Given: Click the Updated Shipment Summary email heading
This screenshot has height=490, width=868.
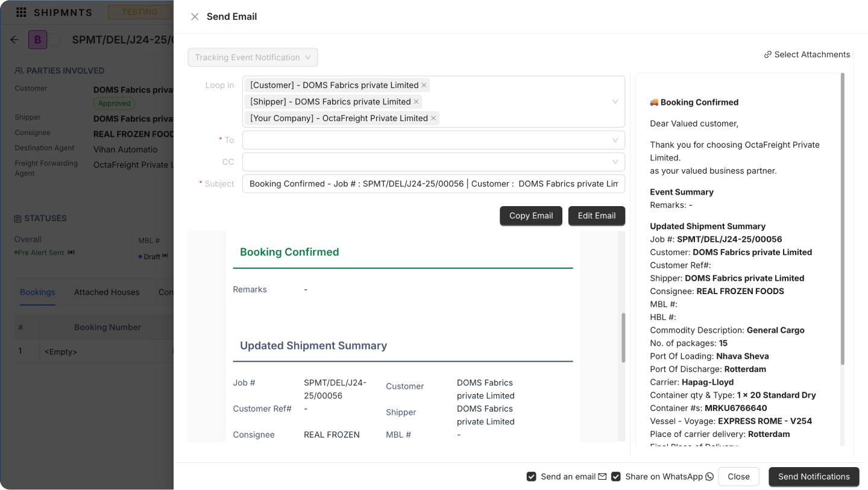Looking at the screenshot, I should tap(313, 346).
